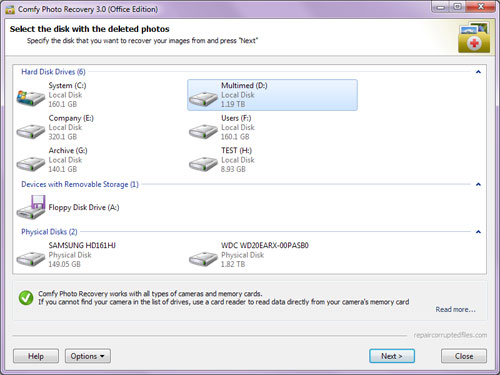The height and width of the screenshot is (375, 500).
Task: Click the Next button
Action: pyautogui.click(x=392, y=356)
